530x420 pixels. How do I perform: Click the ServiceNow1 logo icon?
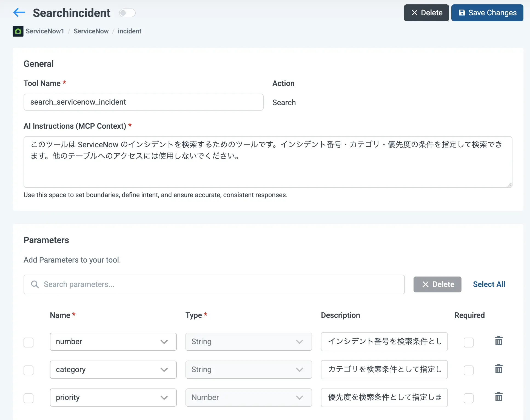(x=18, y=31)
